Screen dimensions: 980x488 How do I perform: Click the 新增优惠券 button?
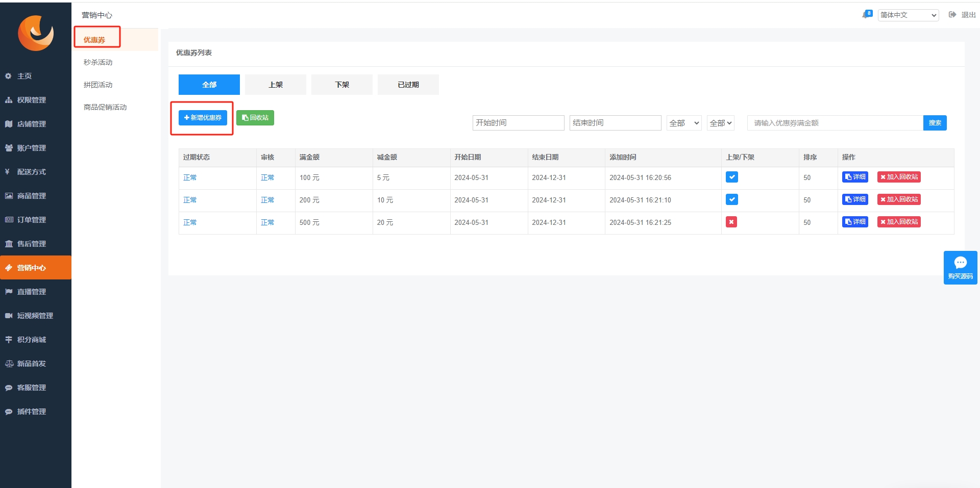[x=203, y=118]
